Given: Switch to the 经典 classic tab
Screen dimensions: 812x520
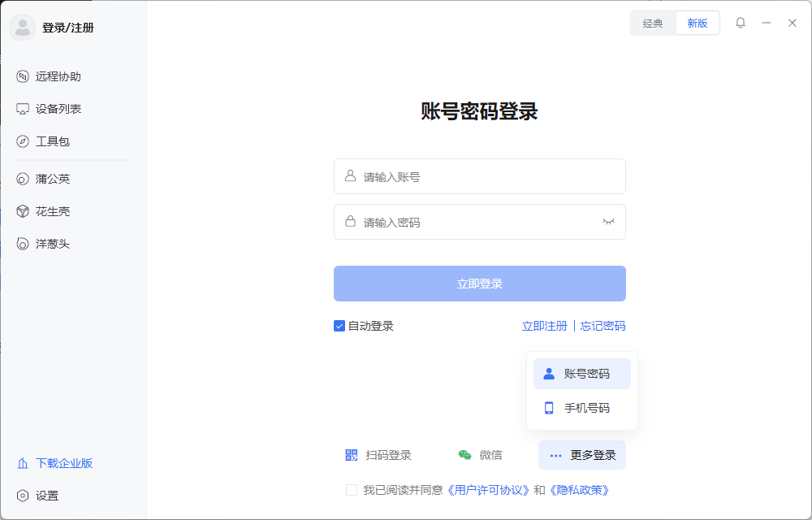Looking at the screenshot, I should tap(652, 22).
